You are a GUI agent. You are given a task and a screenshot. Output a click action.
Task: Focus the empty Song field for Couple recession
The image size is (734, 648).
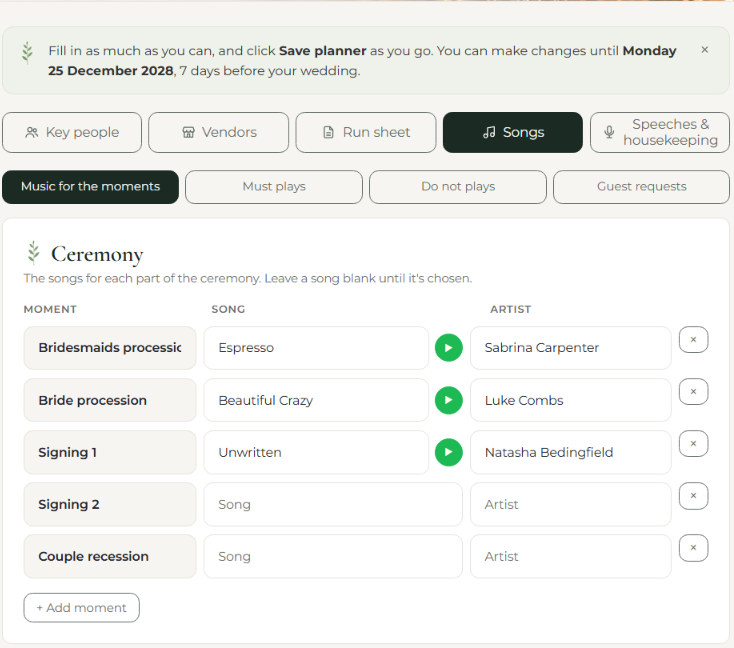click(333, 556)
